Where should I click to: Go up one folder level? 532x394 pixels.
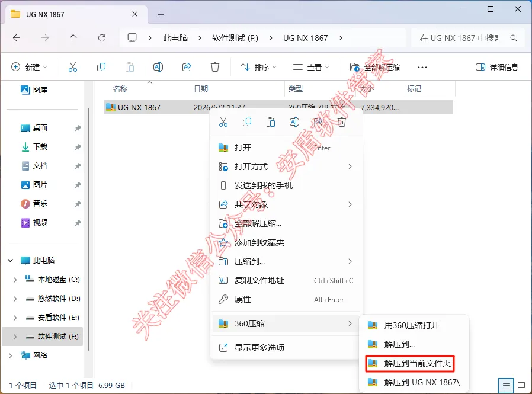(73, 38)
